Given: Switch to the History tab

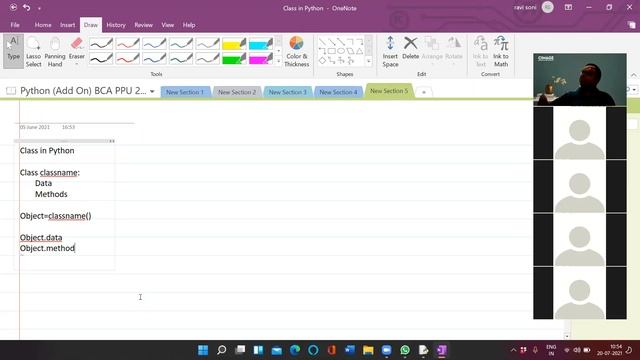Looking at the screenshot, I should click(116, 25).
